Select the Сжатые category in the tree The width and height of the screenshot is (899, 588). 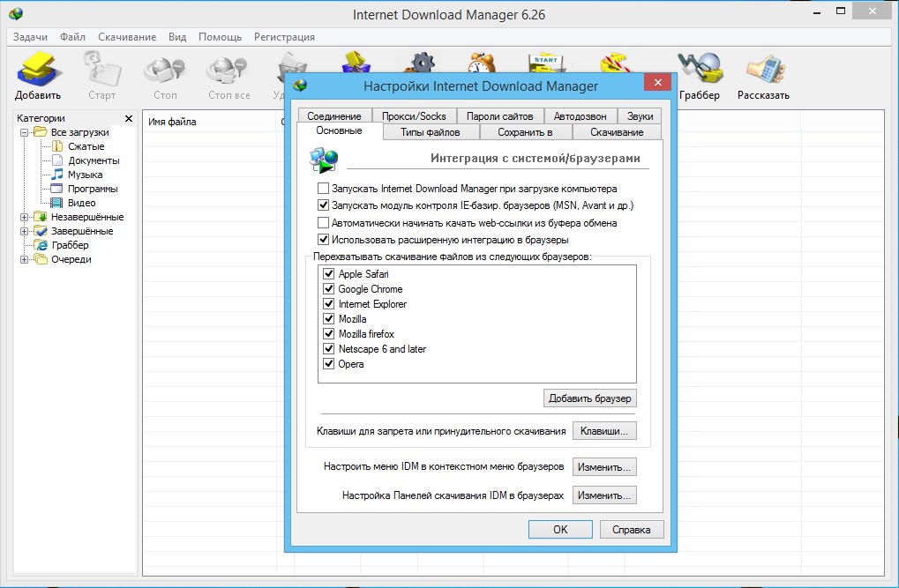click(x=86, y=146)
